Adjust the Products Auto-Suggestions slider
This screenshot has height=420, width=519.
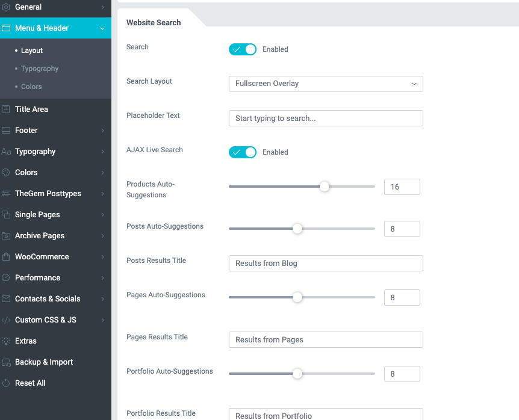(325, 187)
